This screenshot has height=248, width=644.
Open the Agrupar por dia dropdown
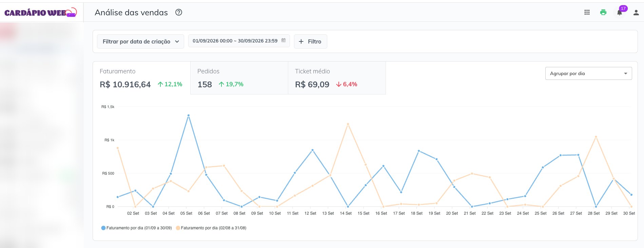[588, 73]
